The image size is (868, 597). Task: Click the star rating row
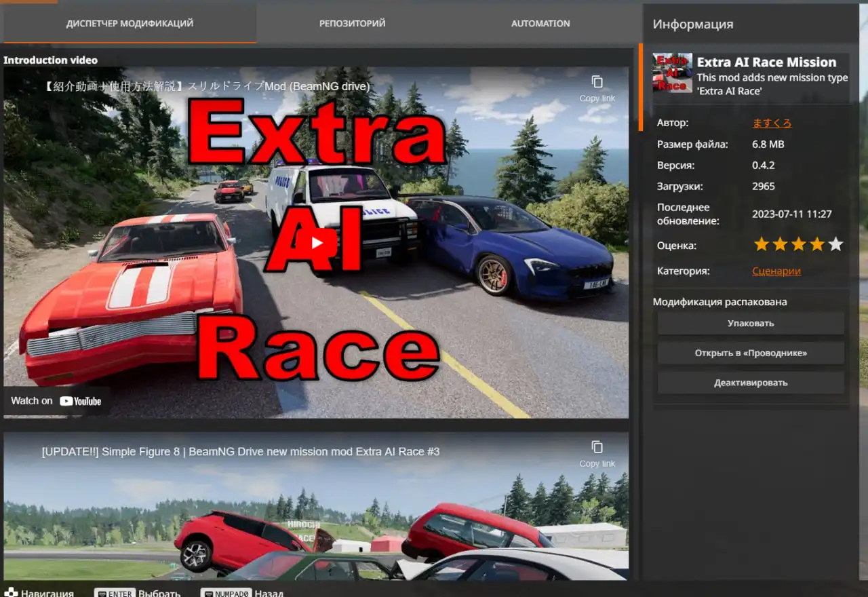point(798,244)
